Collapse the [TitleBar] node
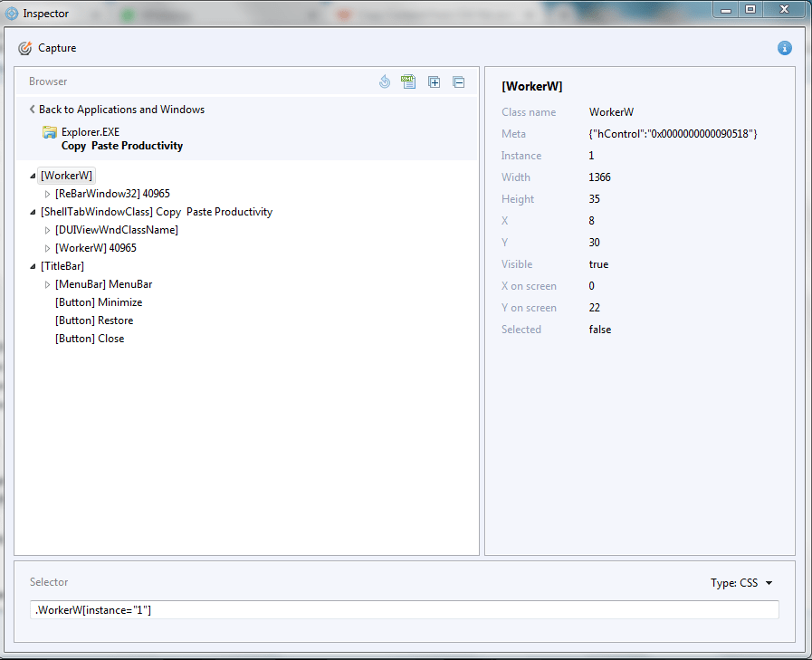Viewport: 812px width, 660px height. (x=32, y=265)
